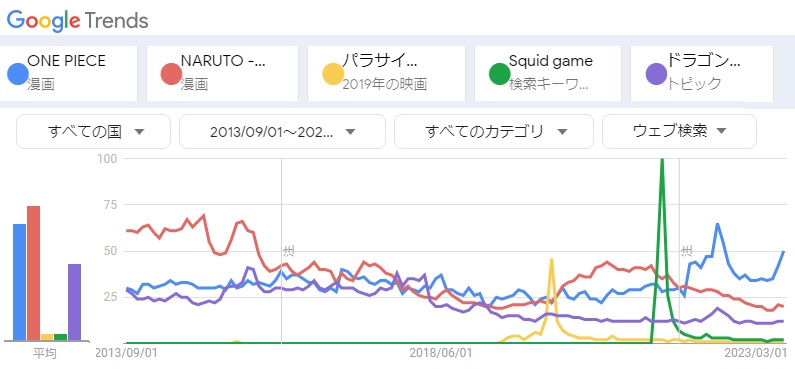795x369 pixels.
Task: Open the 2013/09/01 date range dropdown
Action: click(282, 132)
